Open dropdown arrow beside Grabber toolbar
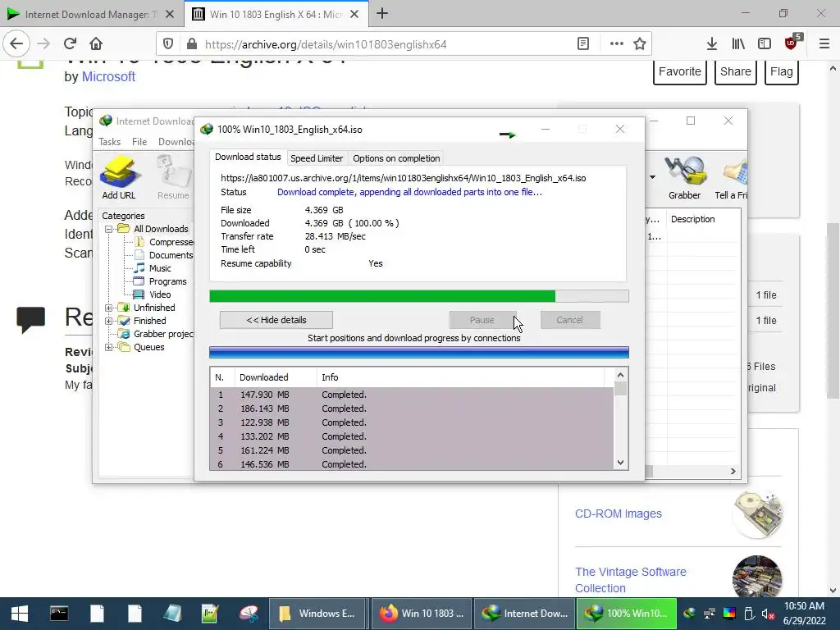840x630 pixels. [x=652, y=177]
